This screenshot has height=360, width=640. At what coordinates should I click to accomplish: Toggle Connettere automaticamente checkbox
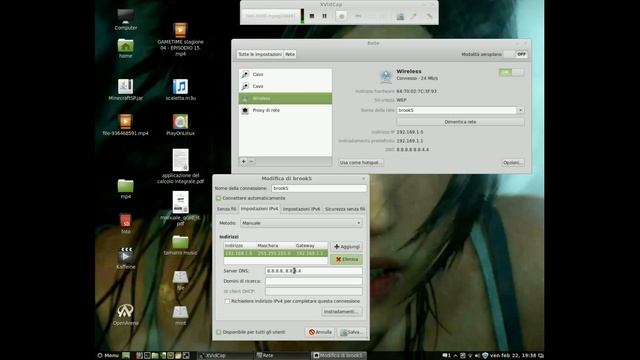coord(218,198)
